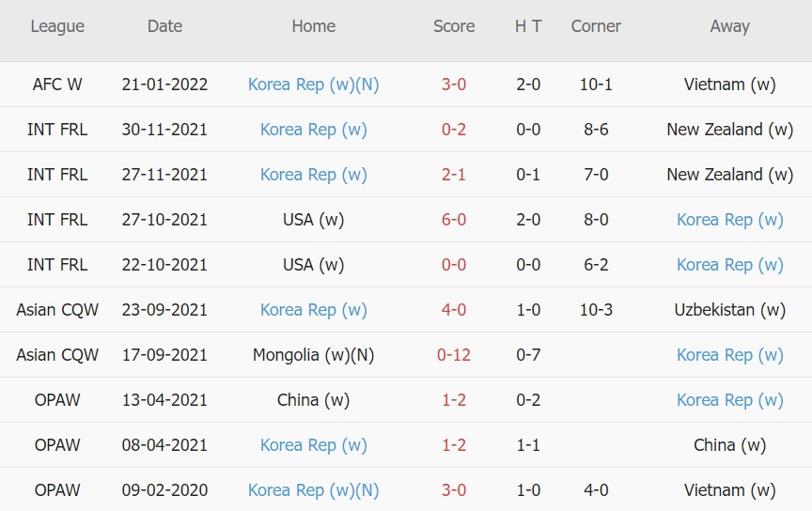Click the 3-0 score against Vietnam on 21-01-2022
This screenshot has width=812, height=511.
coord(454,85)
